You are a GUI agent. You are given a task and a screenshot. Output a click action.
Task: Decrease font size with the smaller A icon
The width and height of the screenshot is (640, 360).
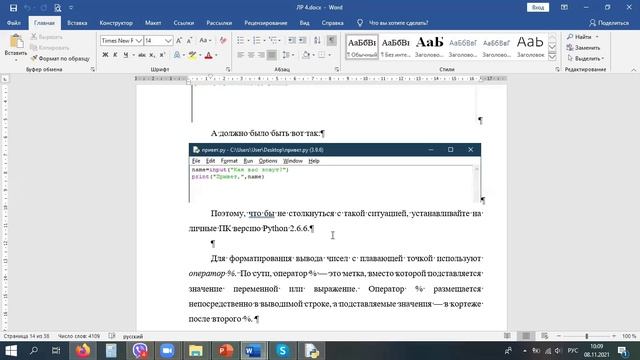189,40
